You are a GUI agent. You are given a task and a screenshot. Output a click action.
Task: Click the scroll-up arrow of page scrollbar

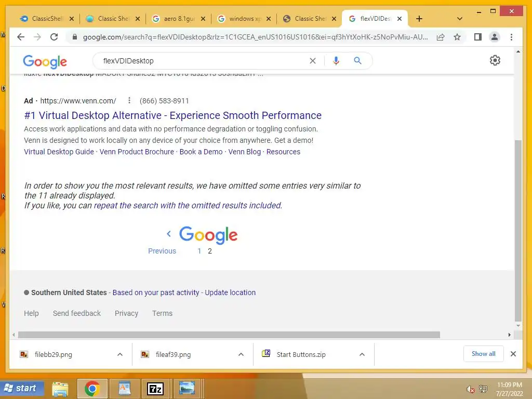pos(518,51)
